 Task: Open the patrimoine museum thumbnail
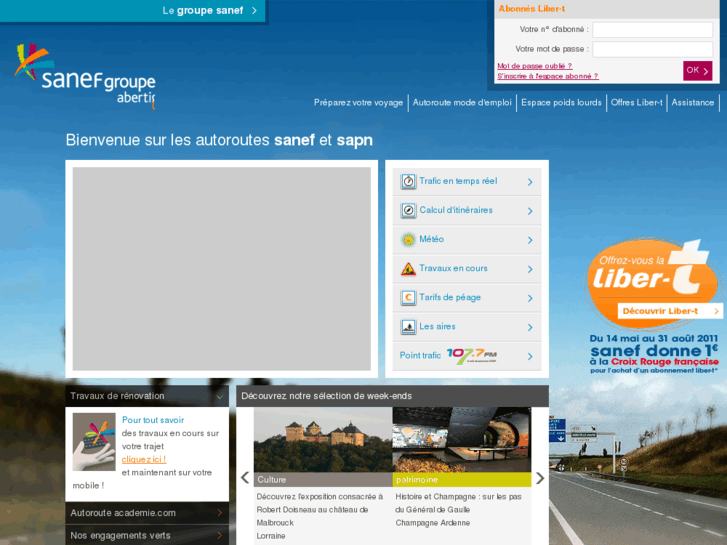462,440
